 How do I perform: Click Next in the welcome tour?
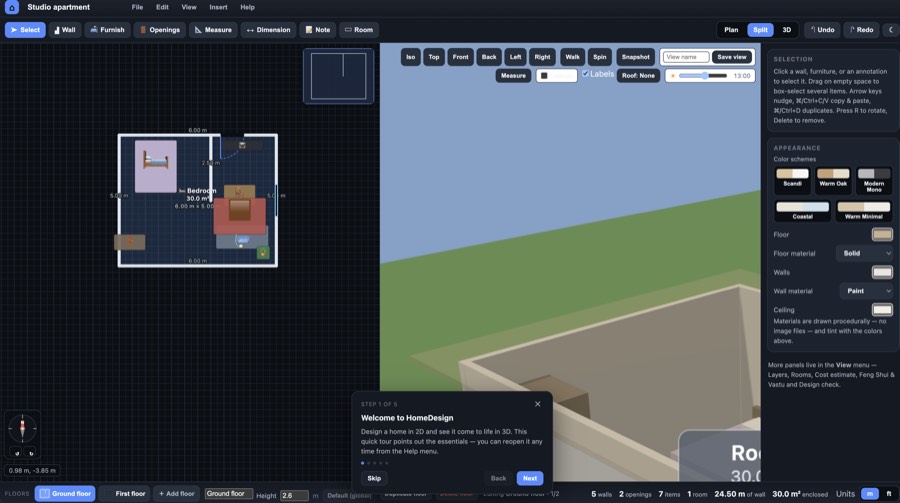tap(530, 478)
